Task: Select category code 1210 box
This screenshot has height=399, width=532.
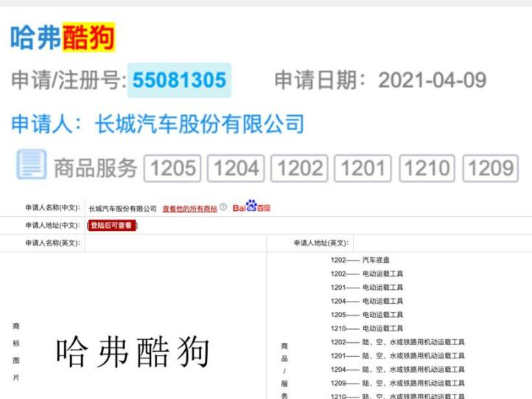Action: pos(427,168)
